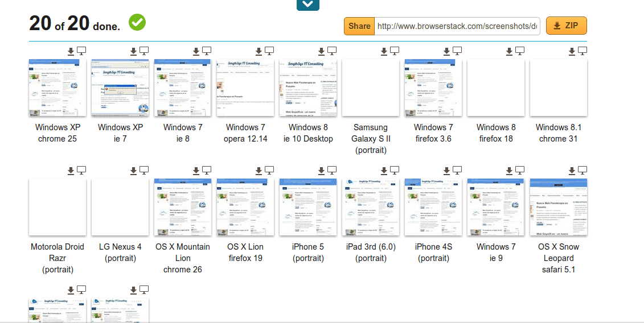Click monitor icon above Windows 7 opera 12.14
This screenshot has height=323, width=644.
click(269, 51)
